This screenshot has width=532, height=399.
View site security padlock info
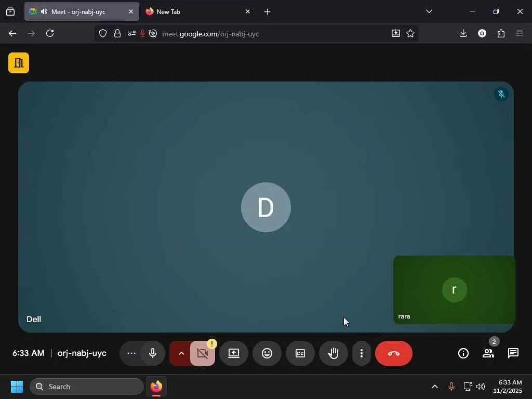pyautogui.click(x=117, y=33)
